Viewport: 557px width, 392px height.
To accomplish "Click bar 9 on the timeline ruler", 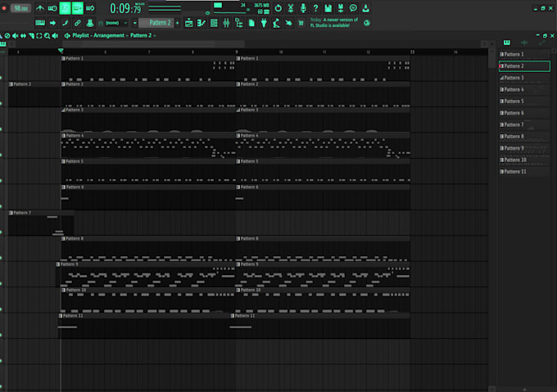I will coord(236,52).
